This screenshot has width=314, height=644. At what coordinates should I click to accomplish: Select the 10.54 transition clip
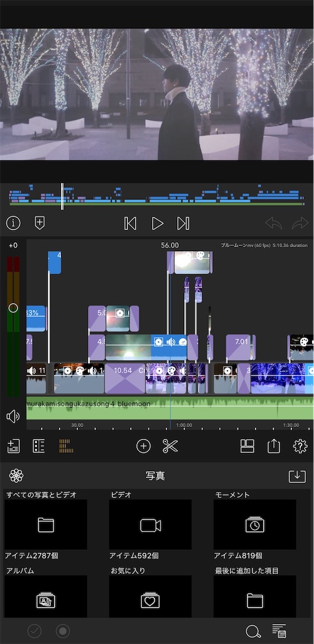[125, 378]
